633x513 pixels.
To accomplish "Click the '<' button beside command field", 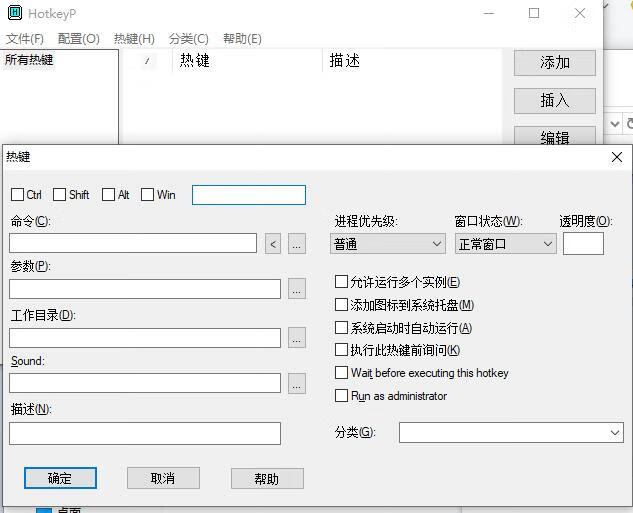I will 273,244.
